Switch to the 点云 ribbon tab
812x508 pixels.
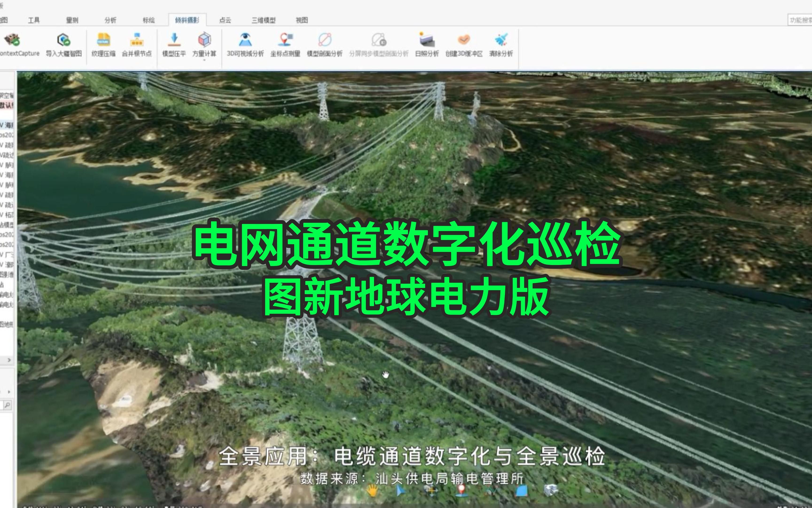[225, 20]
